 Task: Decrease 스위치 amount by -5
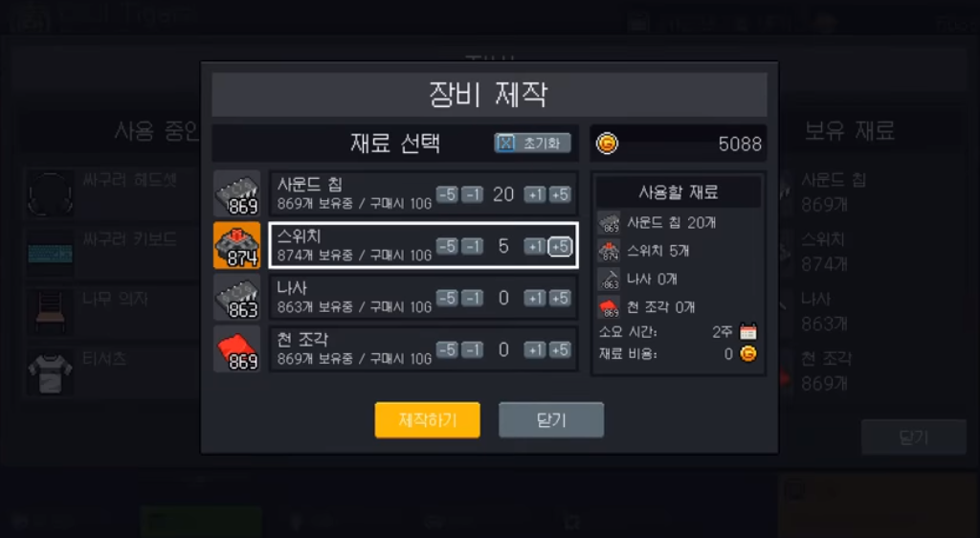click(x=447, y=247)
